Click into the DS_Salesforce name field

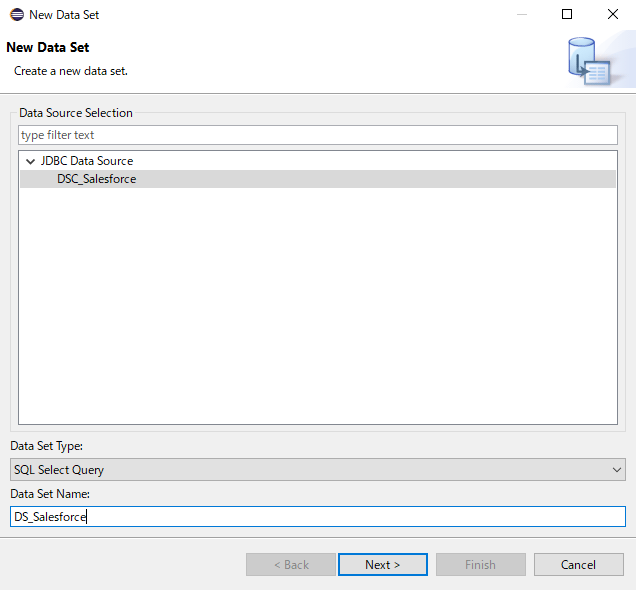point(318,517)
